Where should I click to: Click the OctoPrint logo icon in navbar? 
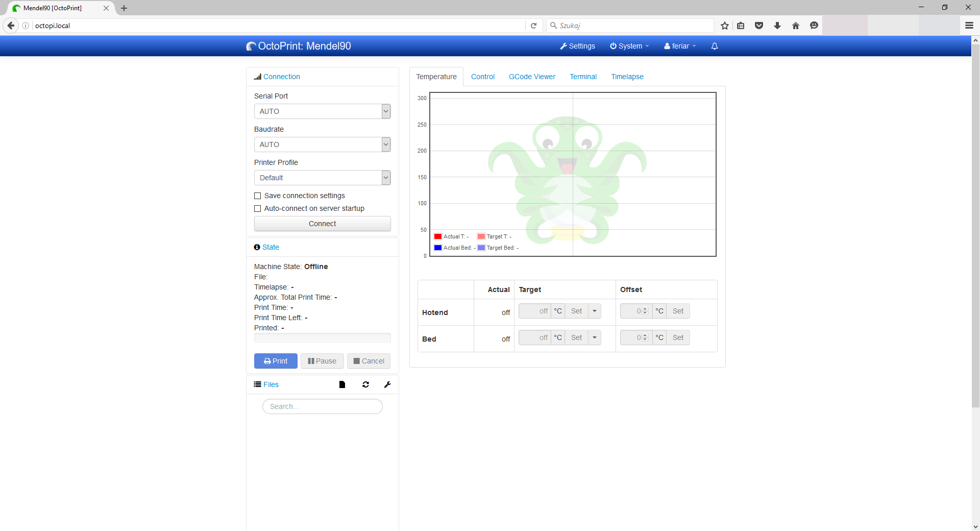coord(251,46)
